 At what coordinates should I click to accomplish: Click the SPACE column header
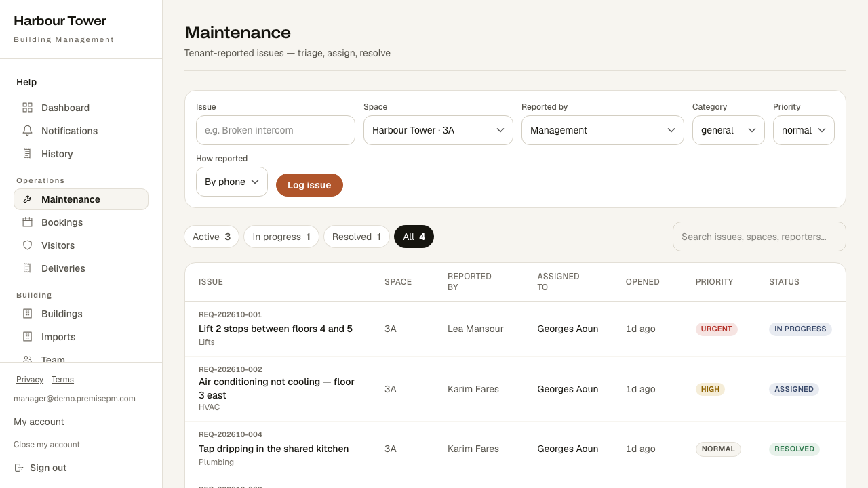[x=398, y=282]
